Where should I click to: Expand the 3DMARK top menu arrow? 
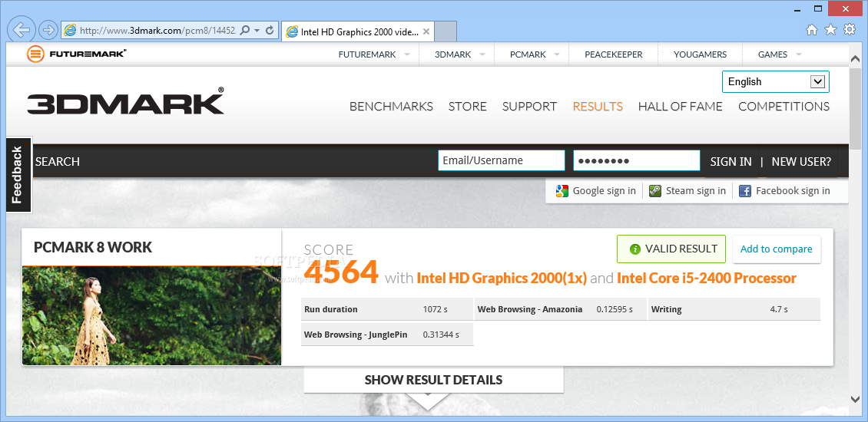pos(482,54)
